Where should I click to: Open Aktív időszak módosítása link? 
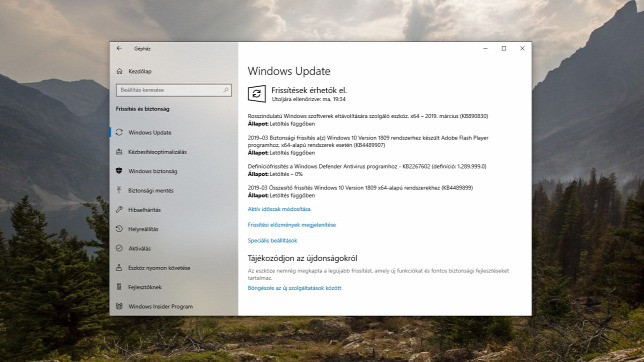point(279,209)
